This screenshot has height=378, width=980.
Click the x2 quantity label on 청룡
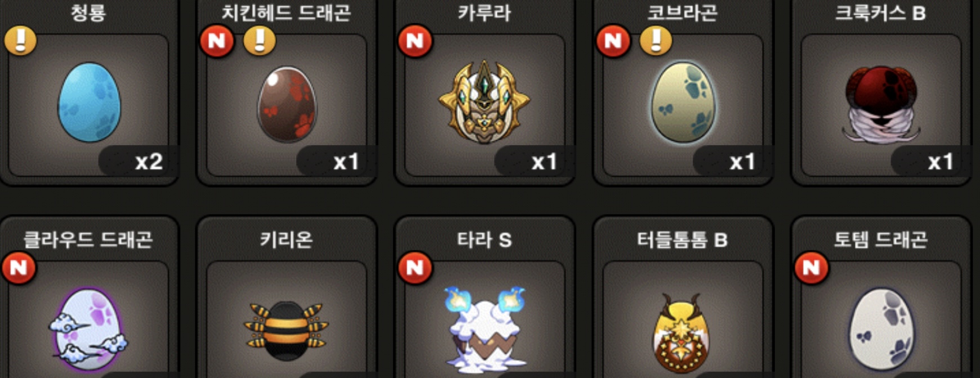click(x=149, y=162)
